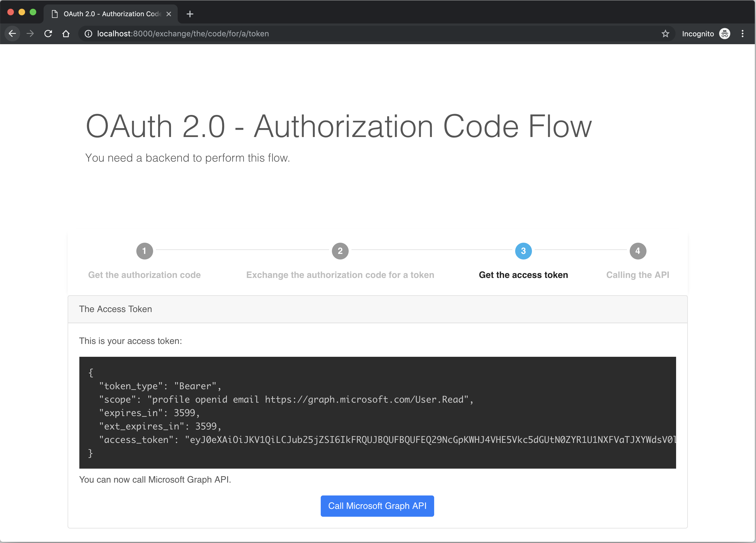Select step 2 Exchange the authorization code label
Image resolution: width=756 pixels, height=543 pixels.
coord(340,275)
